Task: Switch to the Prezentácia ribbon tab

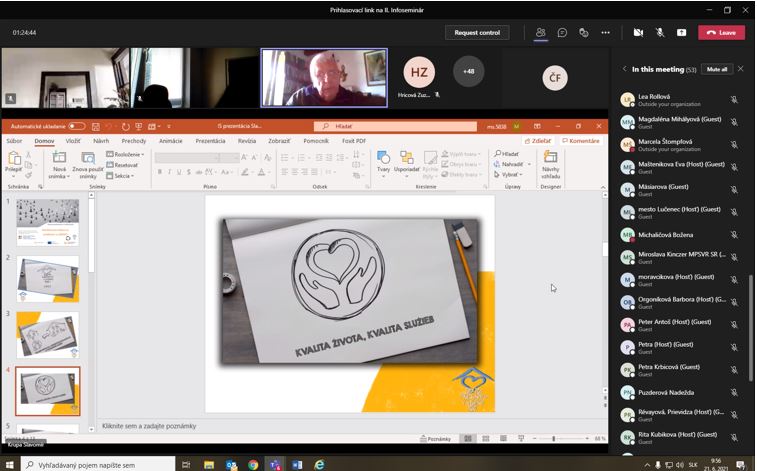Action: [210, 141]
